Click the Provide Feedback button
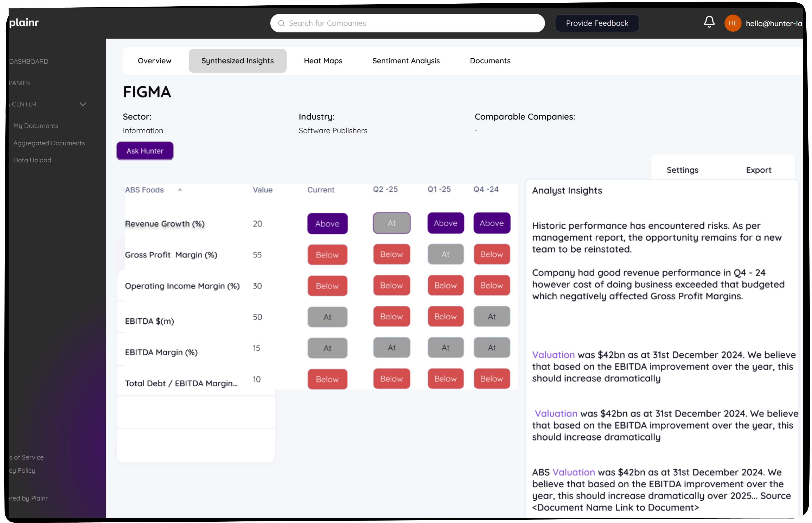The width and height of the screenshot is (812, 523). click(x=597, y=23)
